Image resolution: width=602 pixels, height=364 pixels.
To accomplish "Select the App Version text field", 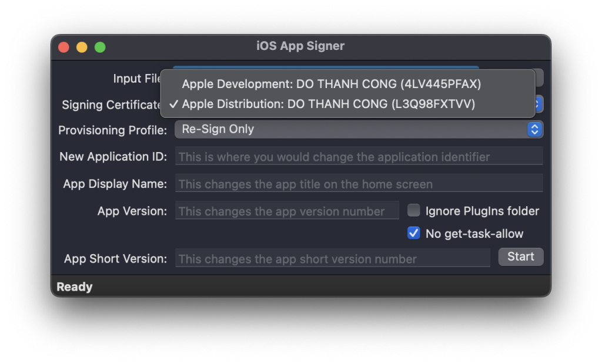I will (x=287, y=211).
